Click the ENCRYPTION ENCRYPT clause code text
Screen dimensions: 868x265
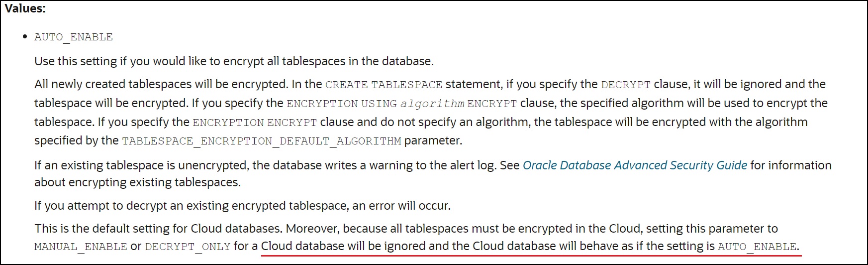(x=255, y=123)
